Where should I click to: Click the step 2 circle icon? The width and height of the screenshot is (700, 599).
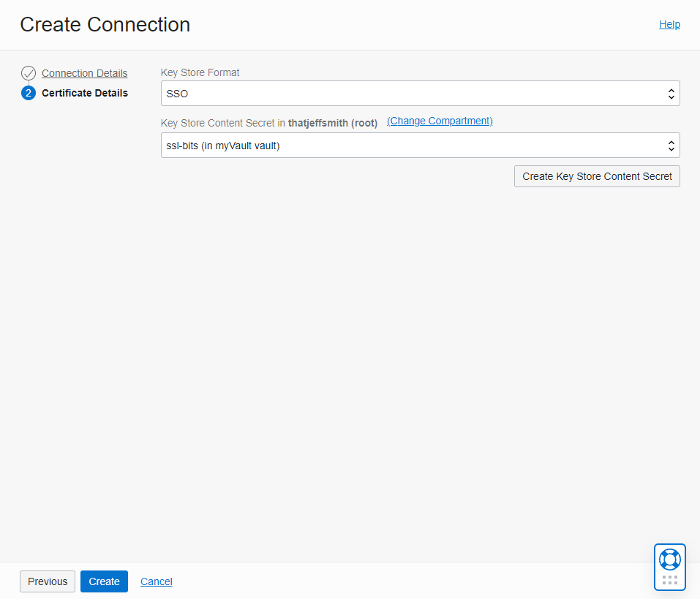29,93
